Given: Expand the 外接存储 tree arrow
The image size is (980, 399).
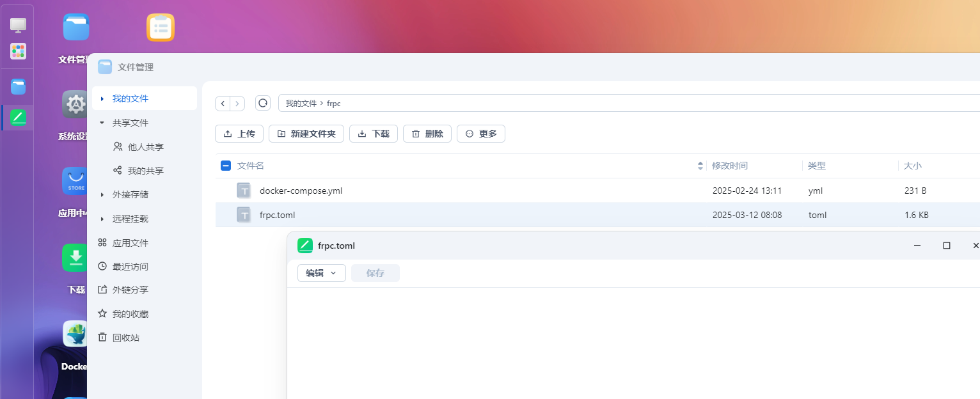Looking at the screenshot, I should pyautogui.click(x=102, y=194).
